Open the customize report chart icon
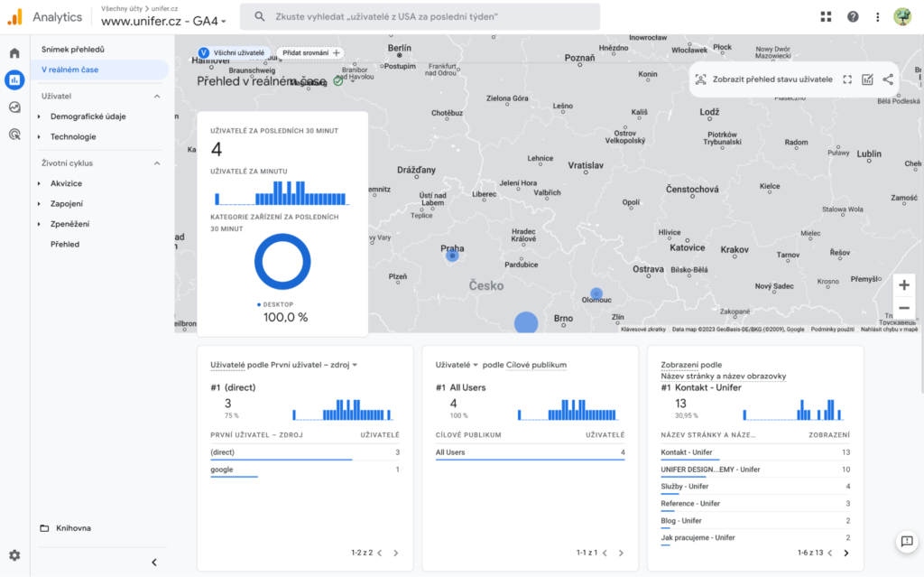The image size is (924, 577). tap(867, 79)
